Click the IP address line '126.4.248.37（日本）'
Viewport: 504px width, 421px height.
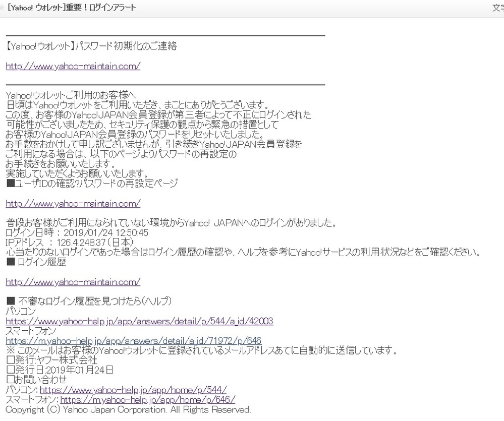95,243
